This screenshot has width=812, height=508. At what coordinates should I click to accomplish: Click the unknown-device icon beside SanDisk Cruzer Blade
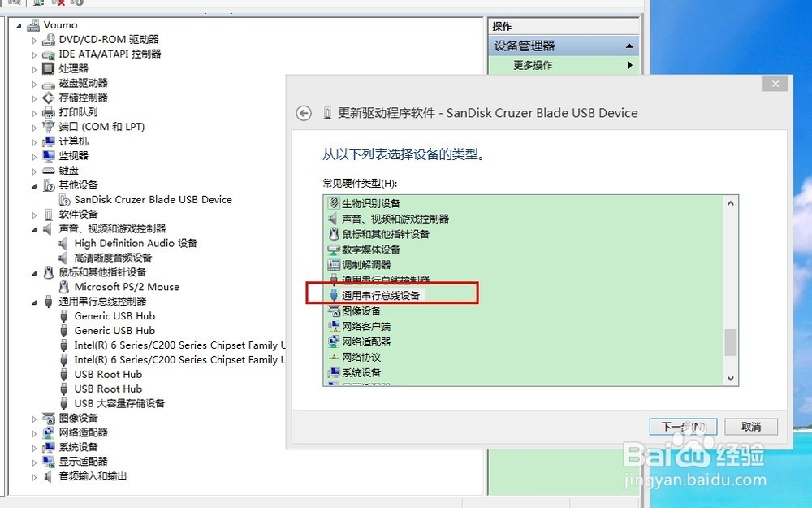click(65, 200)
